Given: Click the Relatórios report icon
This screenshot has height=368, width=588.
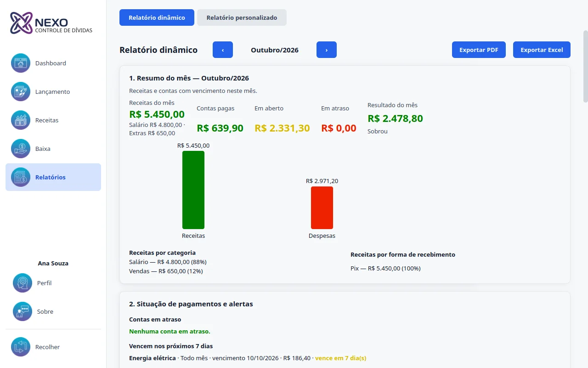Looking at the screenshot, I should [21, 177].
